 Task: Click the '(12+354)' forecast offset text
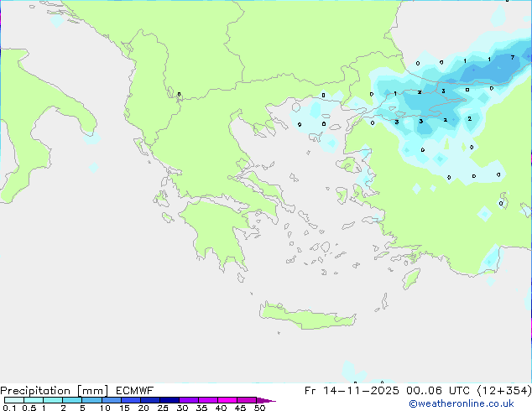pos(504,391)
